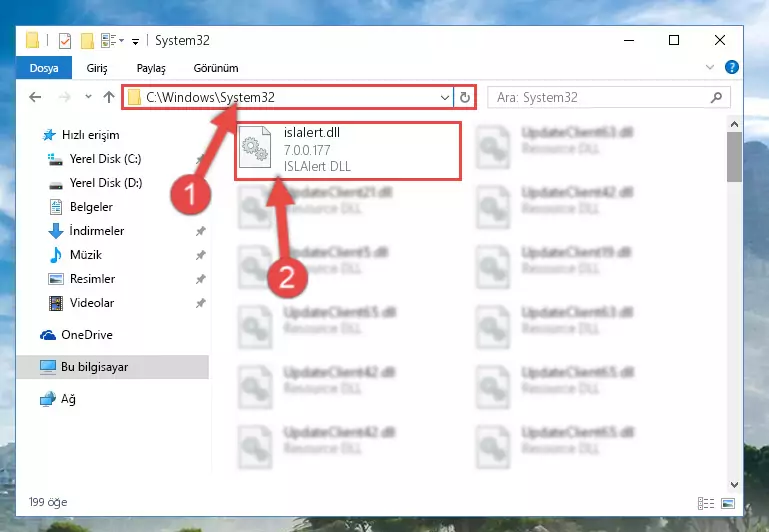
Task: Open Videolar folder in sidebar
Action: 92,303
